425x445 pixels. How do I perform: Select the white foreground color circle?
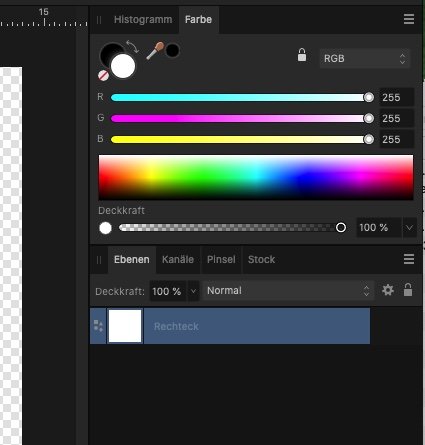(123, 66)
